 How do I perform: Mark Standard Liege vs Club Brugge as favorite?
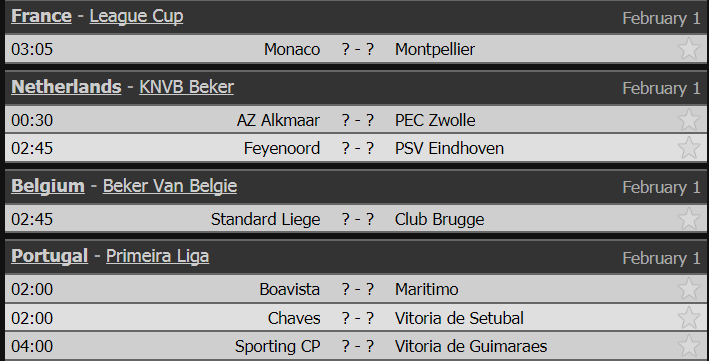tap(689, 219)
